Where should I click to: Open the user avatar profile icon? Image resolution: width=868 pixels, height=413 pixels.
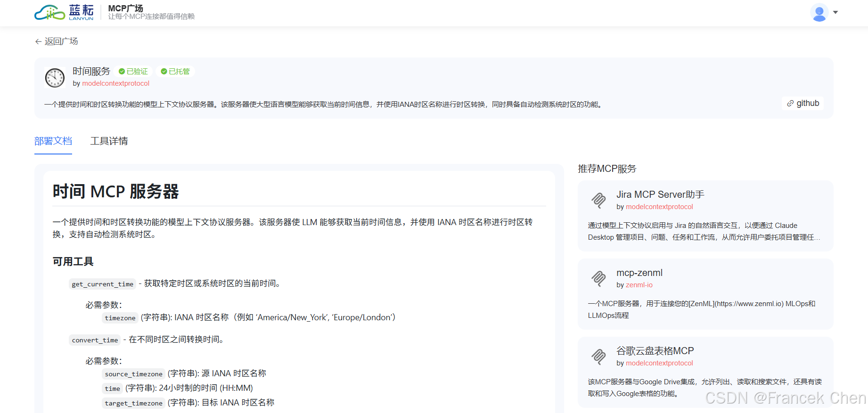tap(819, 13)
